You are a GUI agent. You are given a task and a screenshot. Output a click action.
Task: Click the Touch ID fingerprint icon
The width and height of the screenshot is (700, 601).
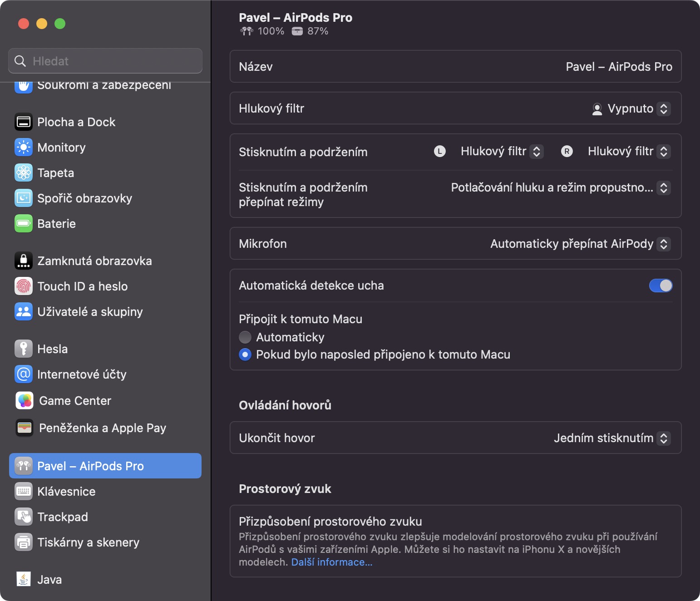pyautogui.click(x=24, y=286)
